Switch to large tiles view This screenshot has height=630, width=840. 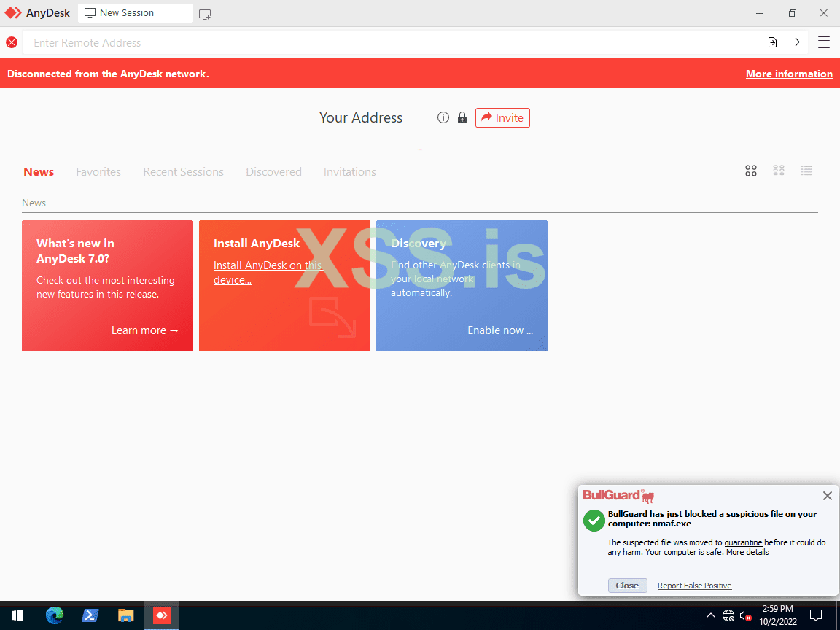pyautogui.click(x=751, y=171)
